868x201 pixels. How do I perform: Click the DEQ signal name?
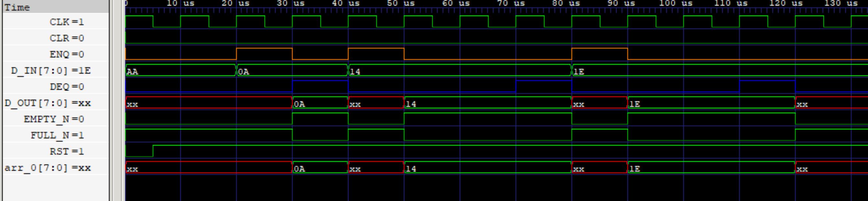click(66, 86)
